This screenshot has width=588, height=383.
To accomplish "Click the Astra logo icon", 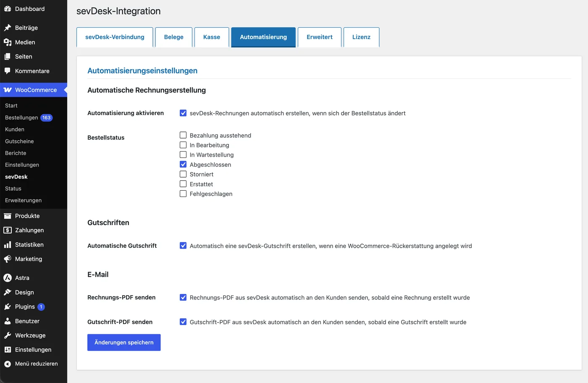I will [8, 278].
